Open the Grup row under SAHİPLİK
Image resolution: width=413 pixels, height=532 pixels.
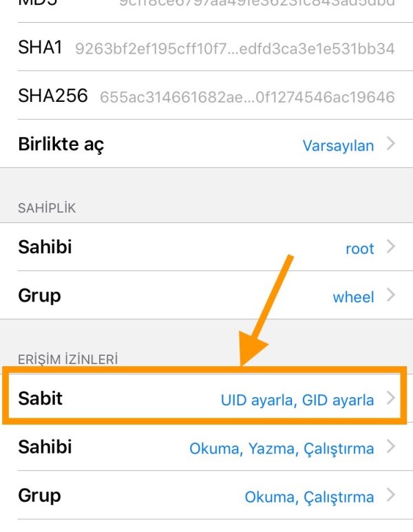(206, 295)
